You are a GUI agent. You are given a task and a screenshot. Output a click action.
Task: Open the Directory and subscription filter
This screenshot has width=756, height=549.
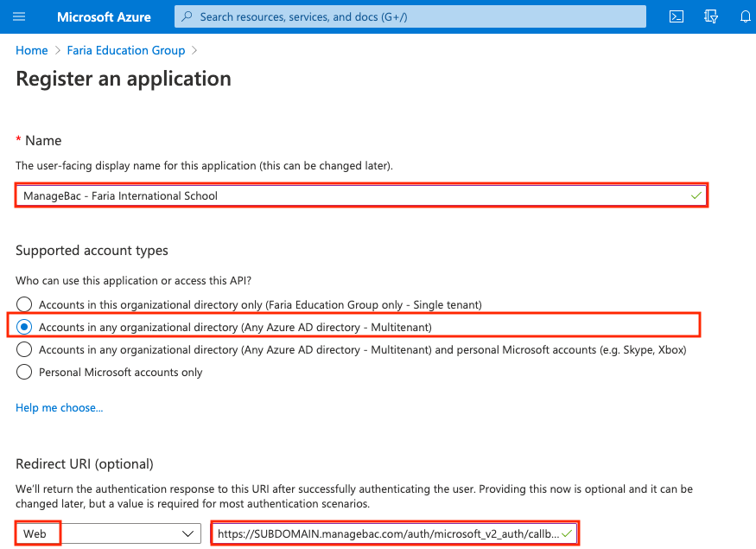pos(711,17)
